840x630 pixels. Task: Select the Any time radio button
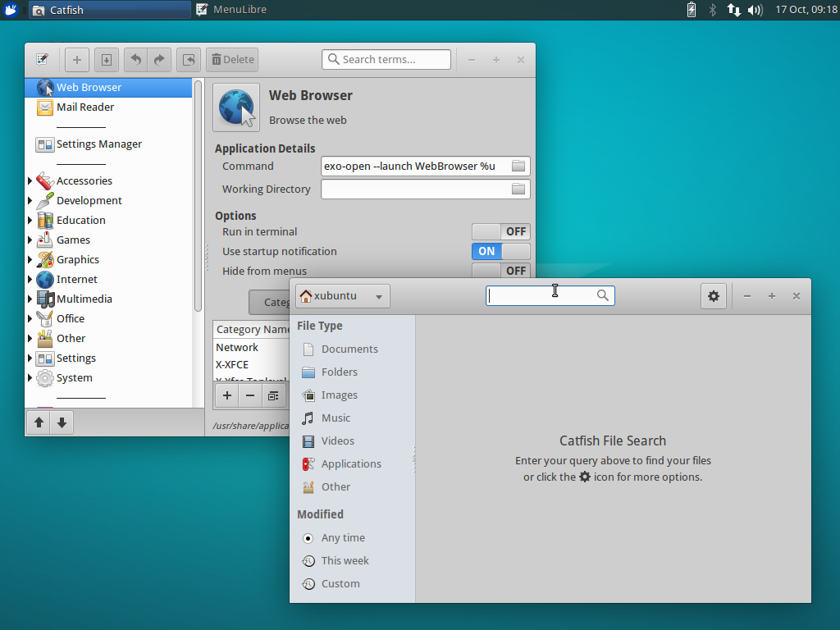coord(308,538)
